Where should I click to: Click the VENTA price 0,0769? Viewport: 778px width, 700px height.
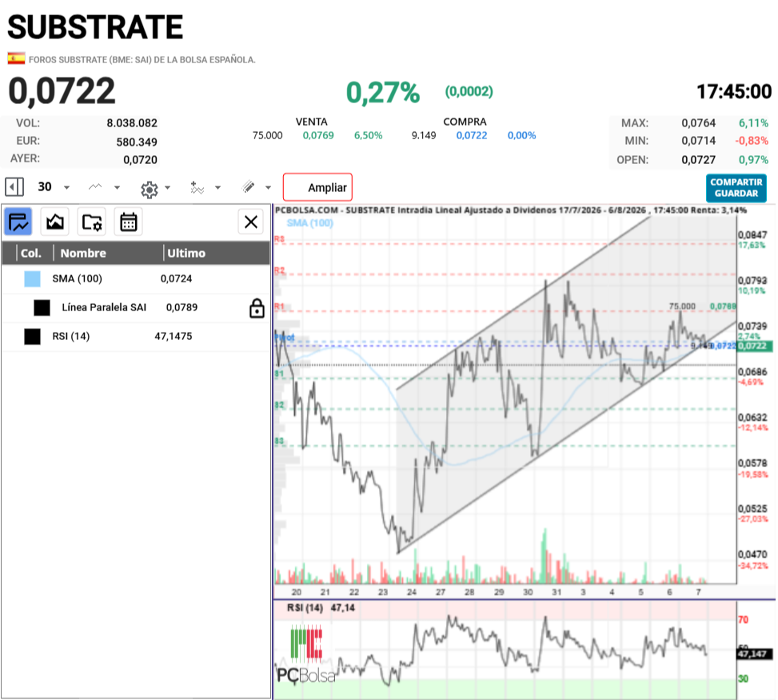click(x=318, y=135)
